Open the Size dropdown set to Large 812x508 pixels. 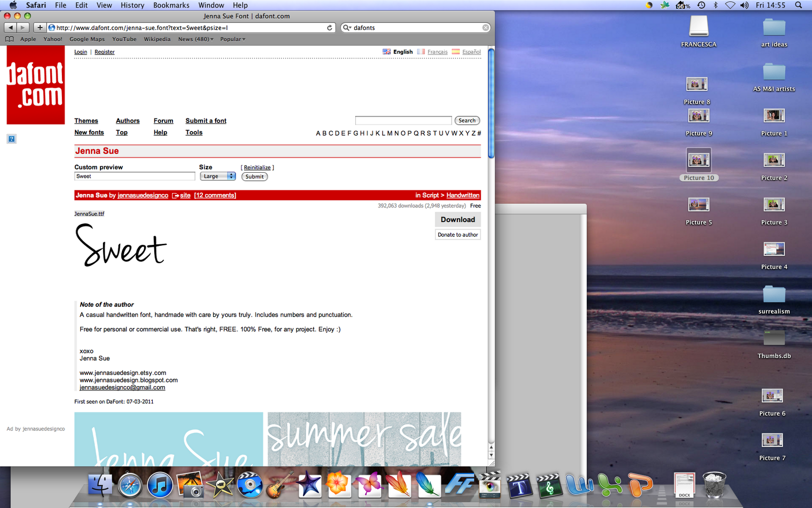click(x=218, y=176)
